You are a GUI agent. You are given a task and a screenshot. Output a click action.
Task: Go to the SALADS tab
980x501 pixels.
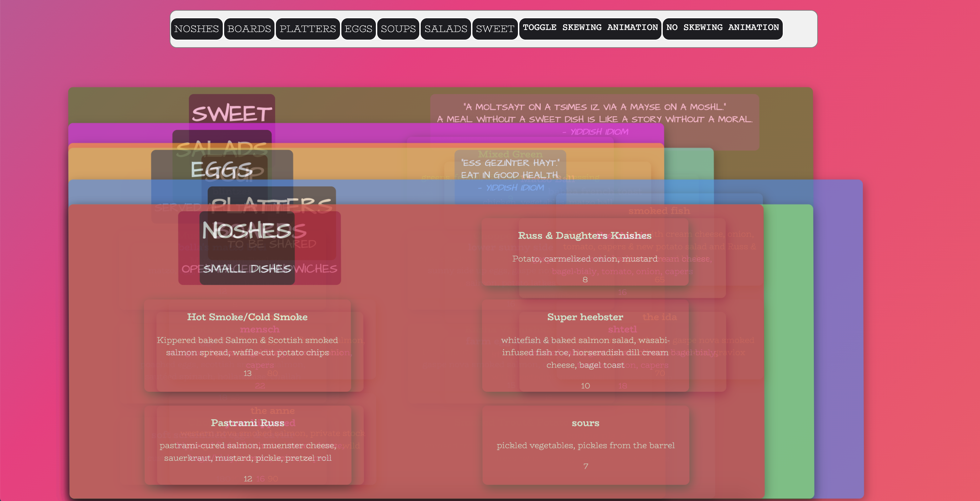[446, 29]
